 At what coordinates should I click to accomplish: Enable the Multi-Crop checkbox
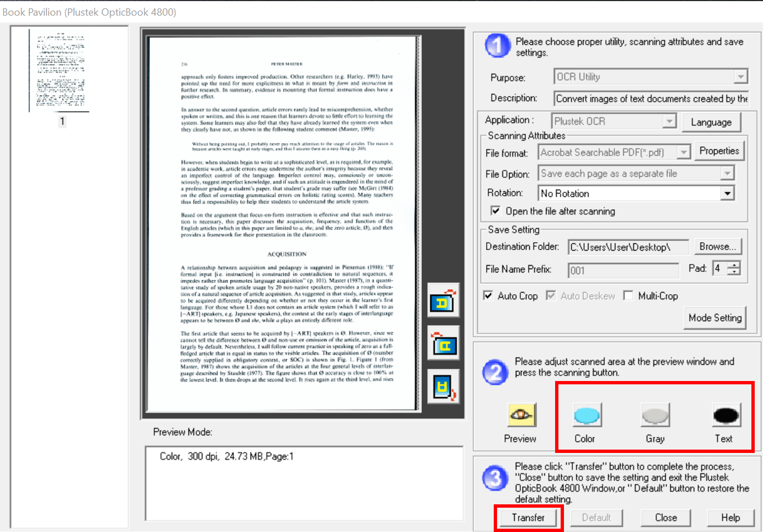tap(628, 295)
